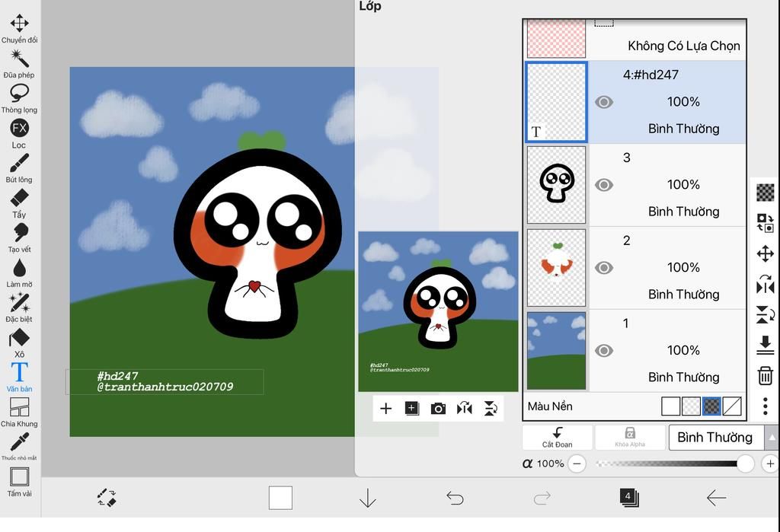The image size is (780, 532).
Task: Click the checkerboard clear layer icon
Action: 765,193
